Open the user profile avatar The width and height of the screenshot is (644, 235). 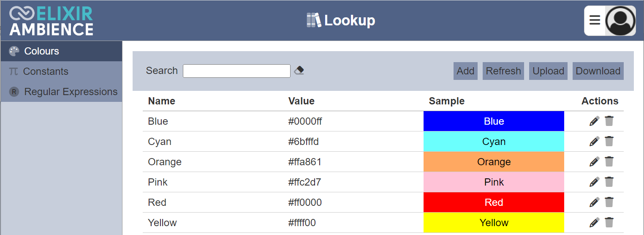[620, 21]
